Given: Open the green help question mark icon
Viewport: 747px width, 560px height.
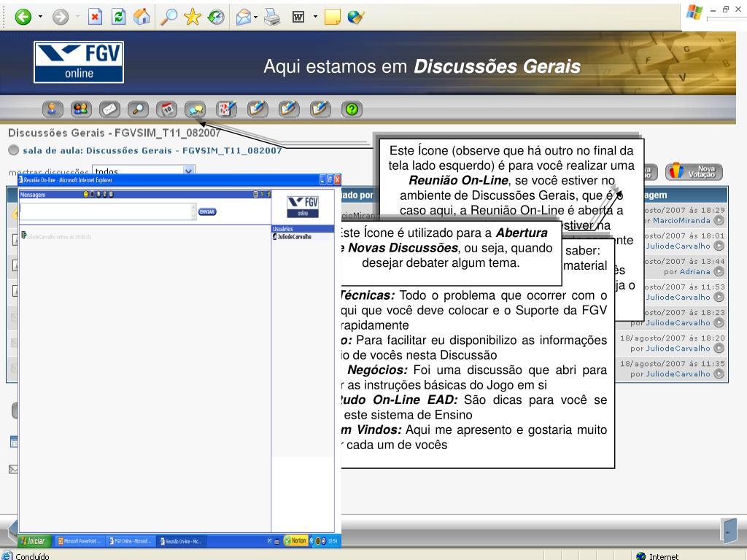Looking at the screenshot, I should (x=352, y=109).
